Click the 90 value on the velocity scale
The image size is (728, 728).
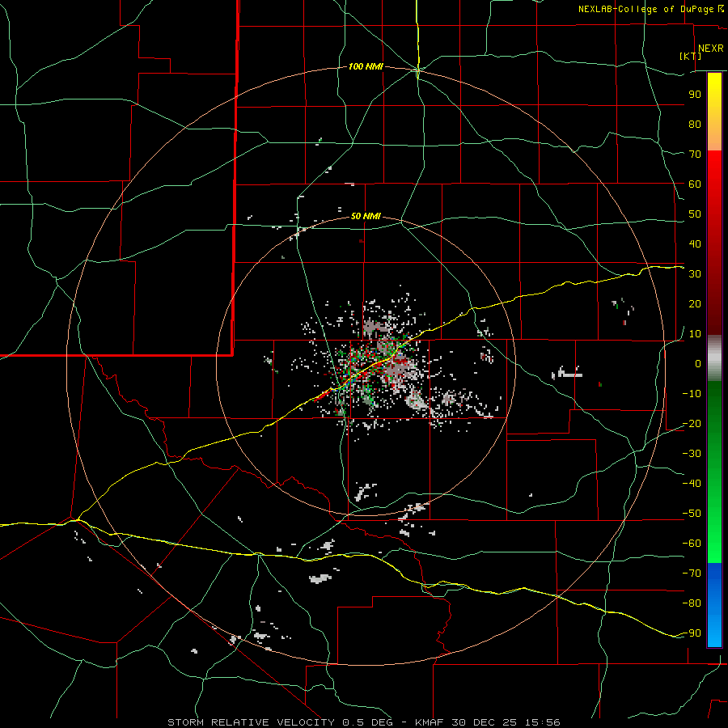[x=695, y=95]
